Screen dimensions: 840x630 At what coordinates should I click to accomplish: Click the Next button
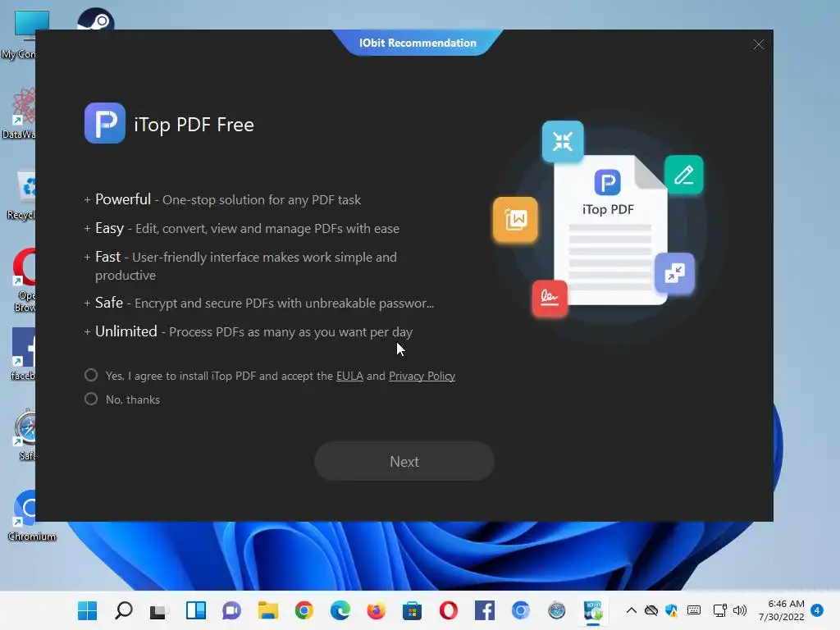(x=404, y=461)
